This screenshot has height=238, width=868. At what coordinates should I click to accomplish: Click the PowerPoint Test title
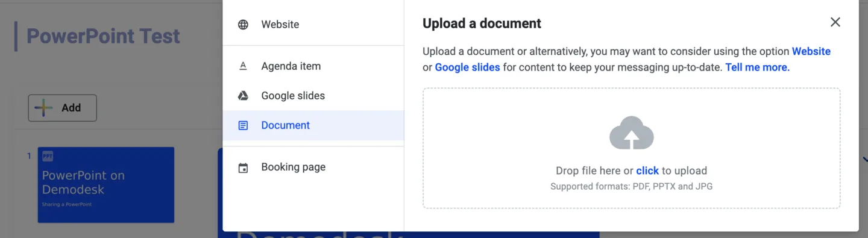[103, 36]
